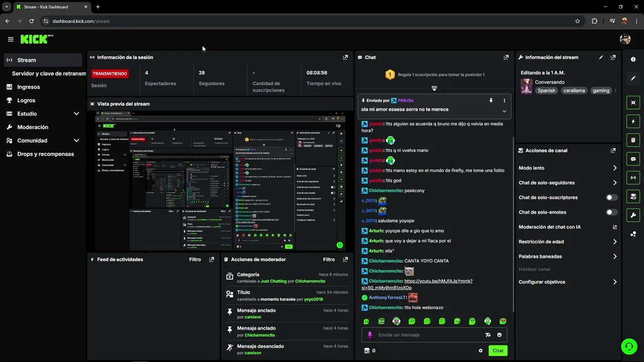The height and width of the screenshot is (362, 644).
Task: Toggle the wrench panel sidebar button
Action: tap(633, 215)
